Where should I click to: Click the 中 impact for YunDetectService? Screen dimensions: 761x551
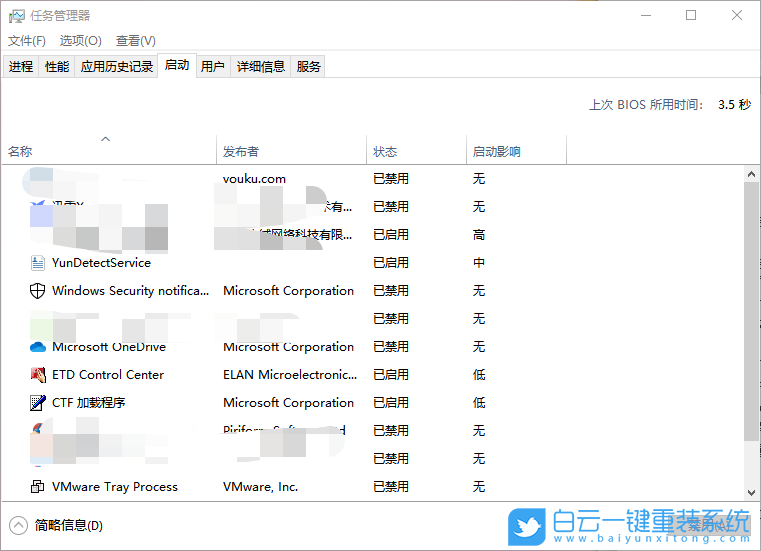click(479, 263)
